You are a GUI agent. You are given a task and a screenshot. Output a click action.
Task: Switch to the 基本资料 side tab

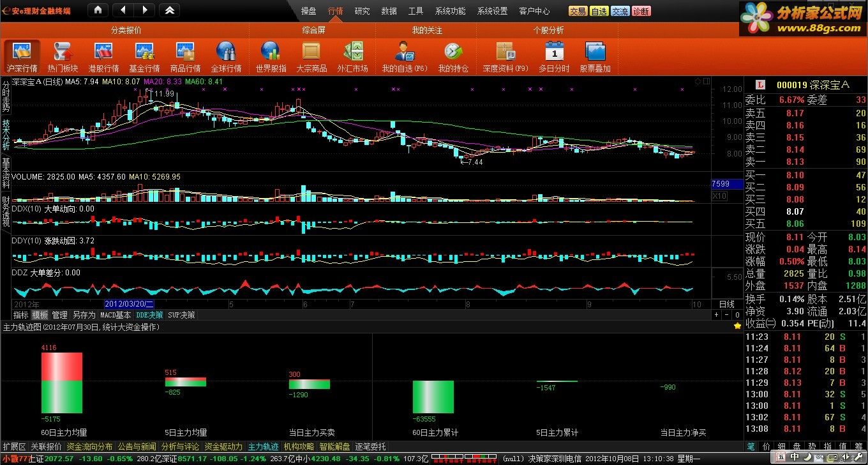[6, 173]
